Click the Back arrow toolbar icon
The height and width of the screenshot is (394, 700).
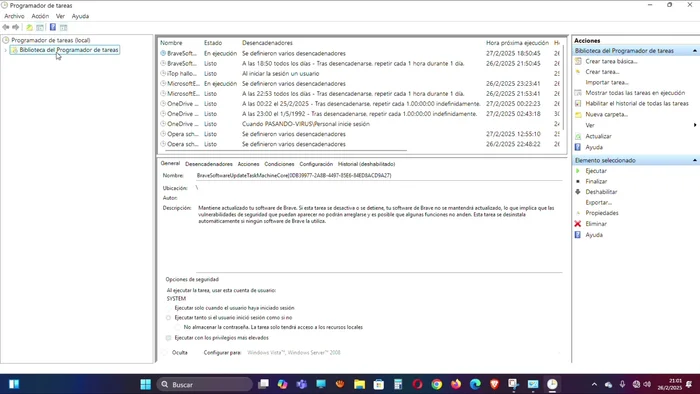[x=6, y=27]
